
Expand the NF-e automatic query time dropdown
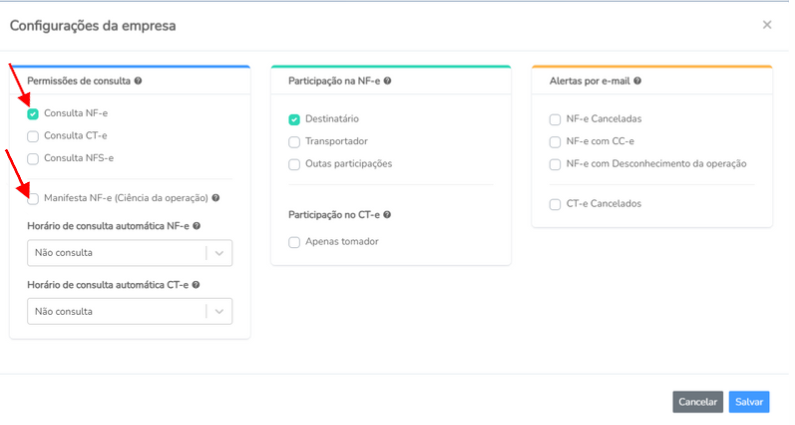click(x=130, y=253)
